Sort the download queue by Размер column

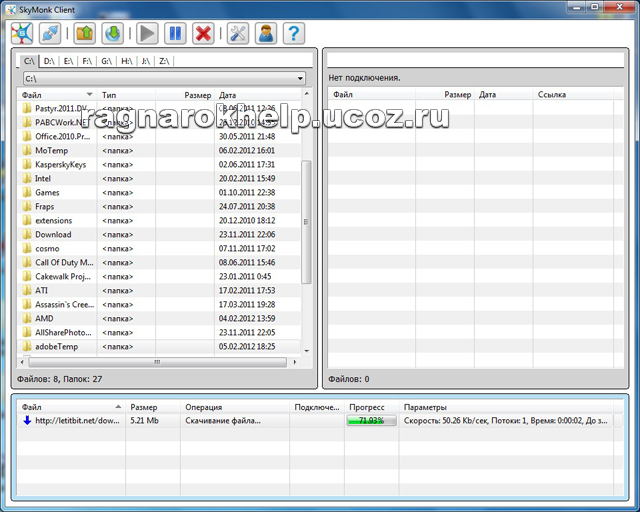[144, 407]
